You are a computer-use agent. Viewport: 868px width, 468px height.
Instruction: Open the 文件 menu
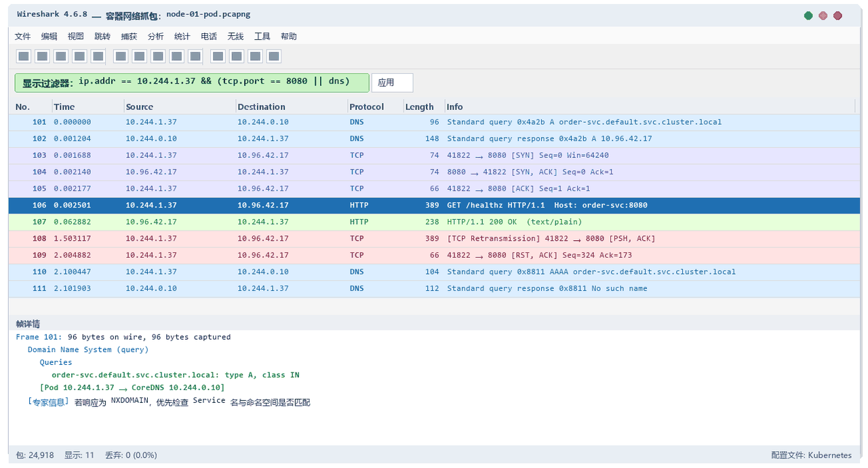(23, 37)
